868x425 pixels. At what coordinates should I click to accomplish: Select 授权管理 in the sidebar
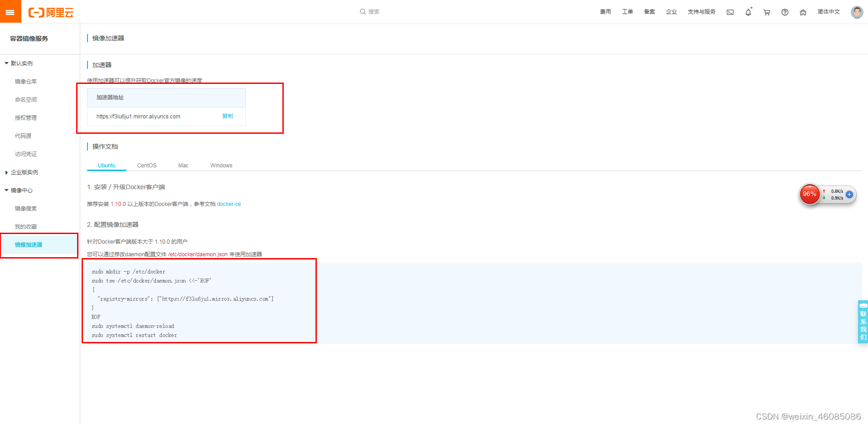[x=26, y=118]
